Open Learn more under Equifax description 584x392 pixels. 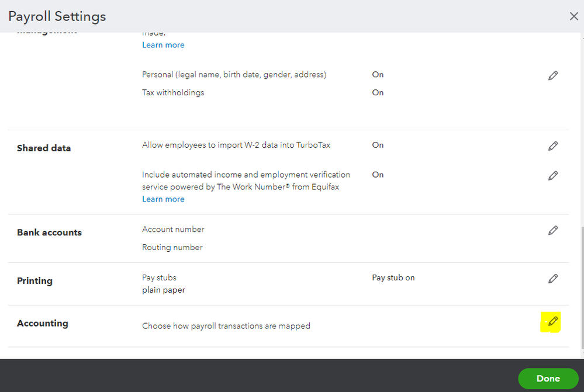click(163, 199)
